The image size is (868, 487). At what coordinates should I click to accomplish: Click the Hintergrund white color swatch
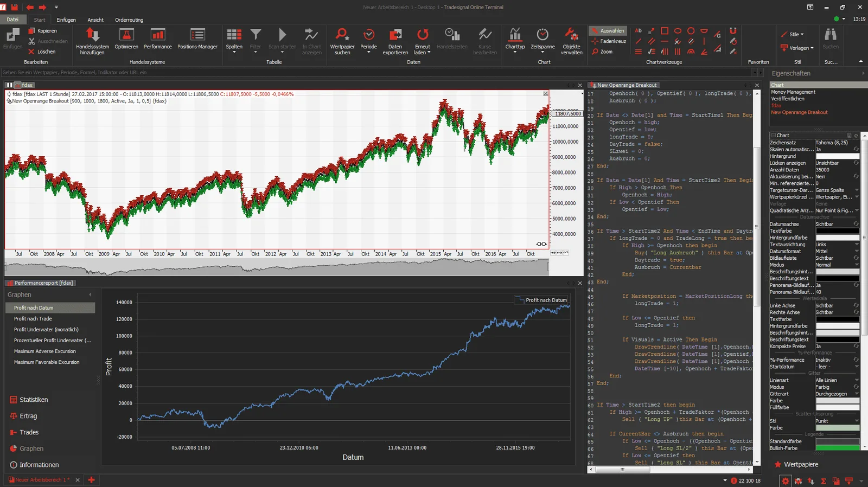pos(838,156)
